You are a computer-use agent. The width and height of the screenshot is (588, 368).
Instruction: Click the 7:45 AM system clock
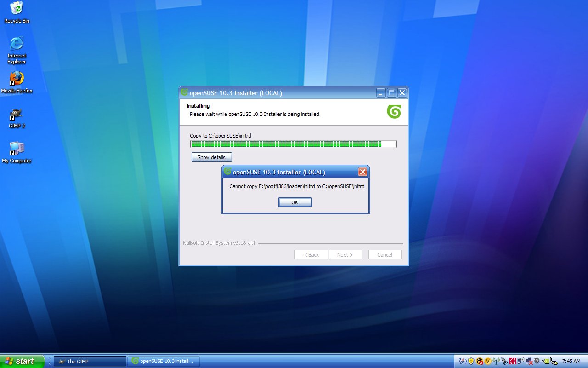coord(571,362)
